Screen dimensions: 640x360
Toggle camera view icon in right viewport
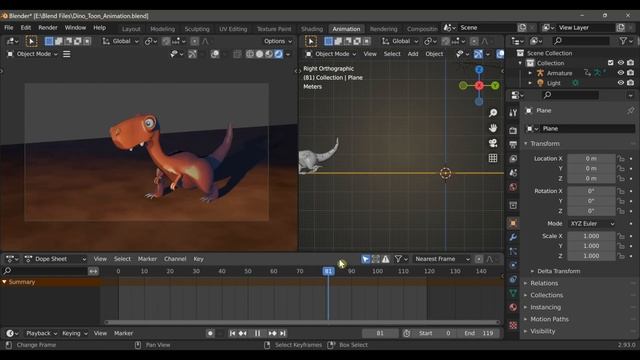point(493,143)
